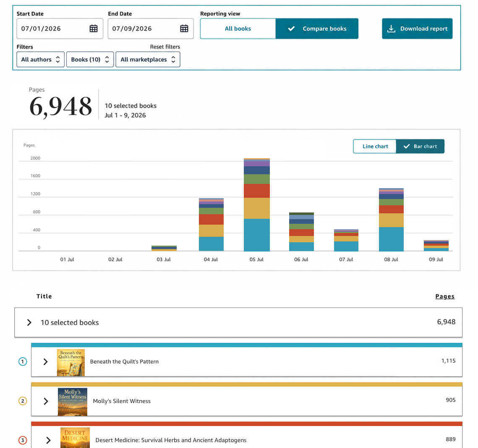
Task: Expand the Molly's Silent Witness row
Action: coord(46,401)
